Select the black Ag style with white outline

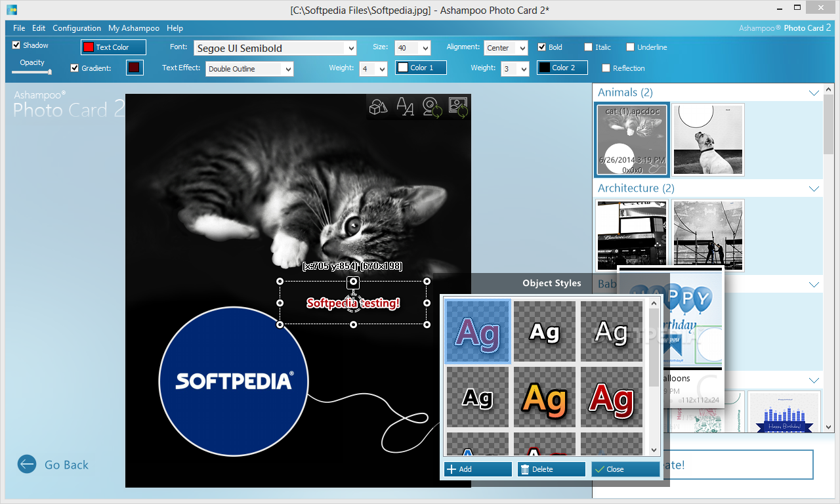coord(478,398)
